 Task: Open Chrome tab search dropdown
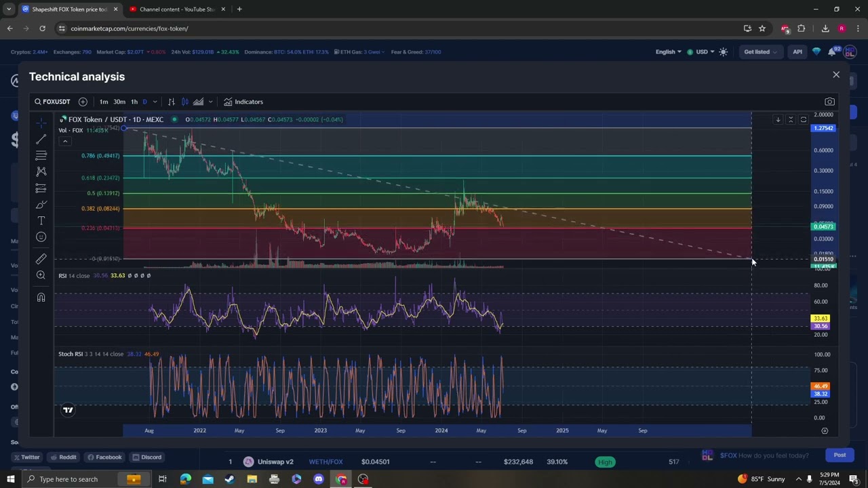pos(9,9)
